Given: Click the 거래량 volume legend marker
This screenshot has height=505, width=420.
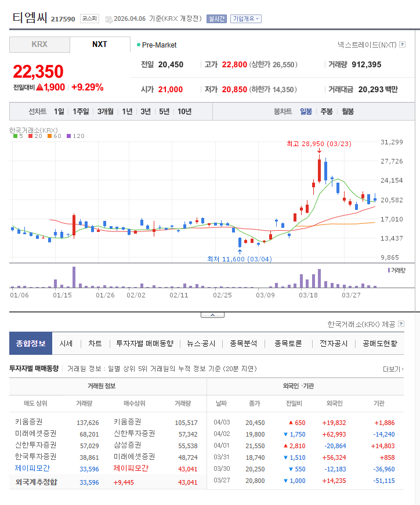Looking at the screenshot, I should tap(389, 270).
